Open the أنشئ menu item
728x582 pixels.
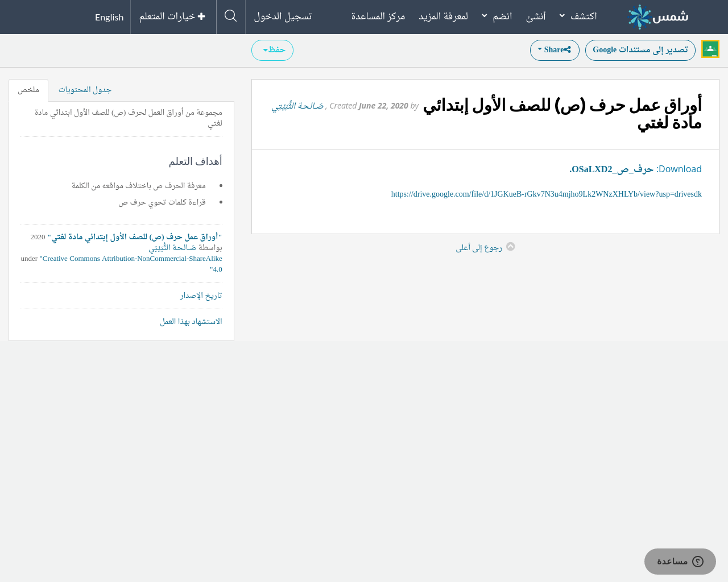[x=536, y=16]
